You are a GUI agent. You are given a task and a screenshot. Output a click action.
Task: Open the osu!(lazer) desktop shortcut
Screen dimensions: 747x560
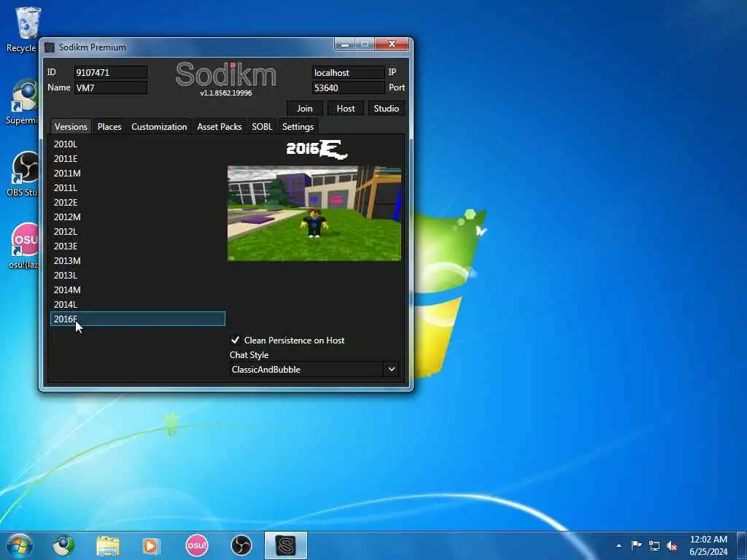point(23,246)
